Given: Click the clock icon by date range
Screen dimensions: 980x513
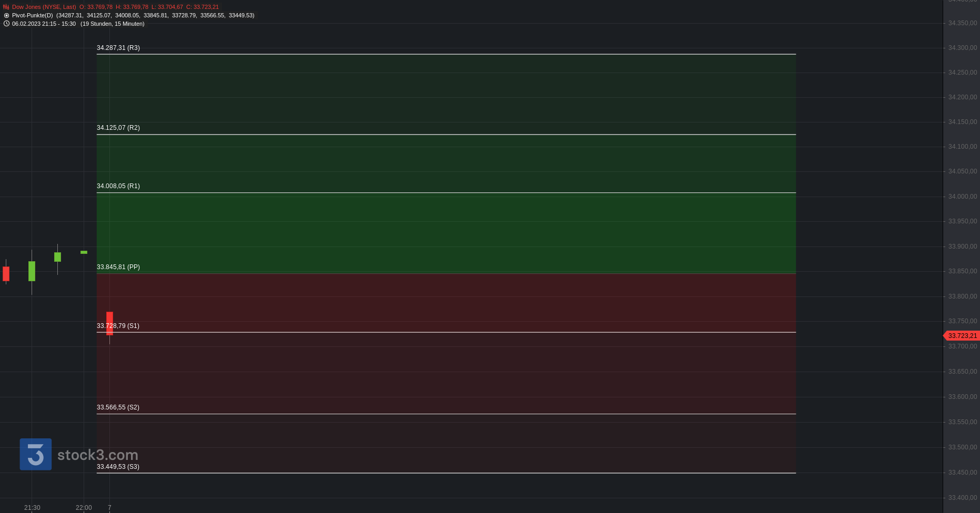Looking at the screenshot, I should [6, 24].
